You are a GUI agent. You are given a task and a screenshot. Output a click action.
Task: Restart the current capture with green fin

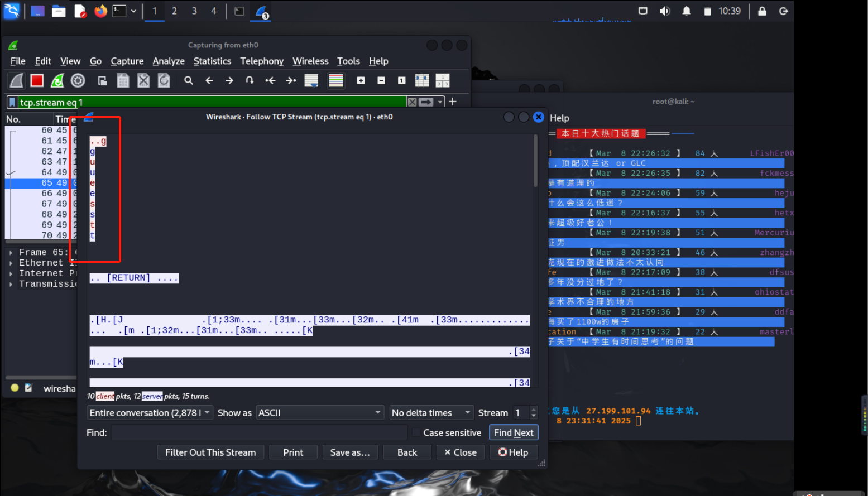click(57, 81)
